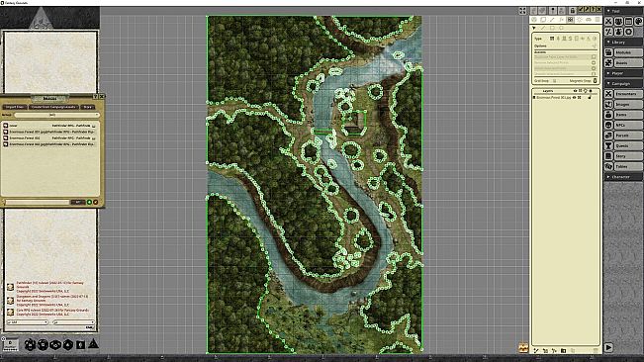Open the Combat Tracker crossed-swords icon
This screenshot has height=362, width=644.
(x=608, y=22)
